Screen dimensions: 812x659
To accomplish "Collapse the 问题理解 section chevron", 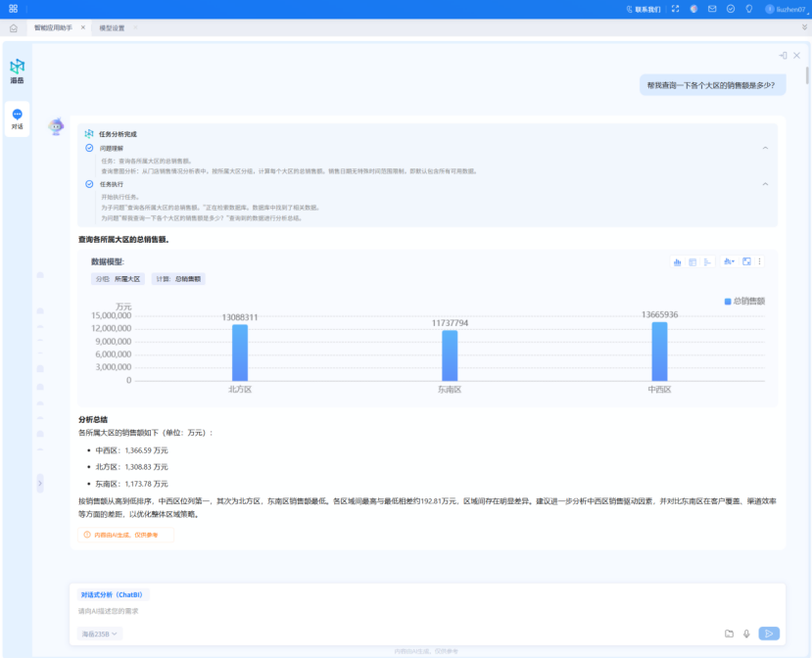I will click(765, 148).
